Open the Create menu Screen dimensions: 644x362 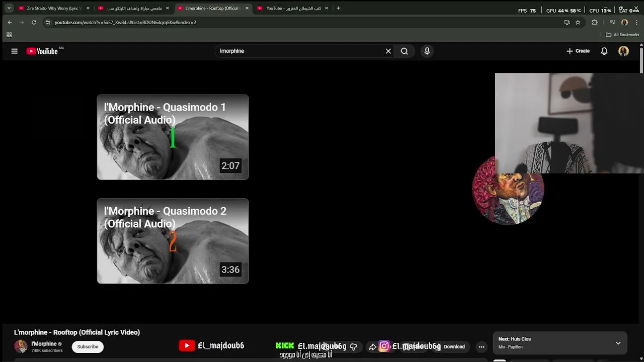(578, 51)
